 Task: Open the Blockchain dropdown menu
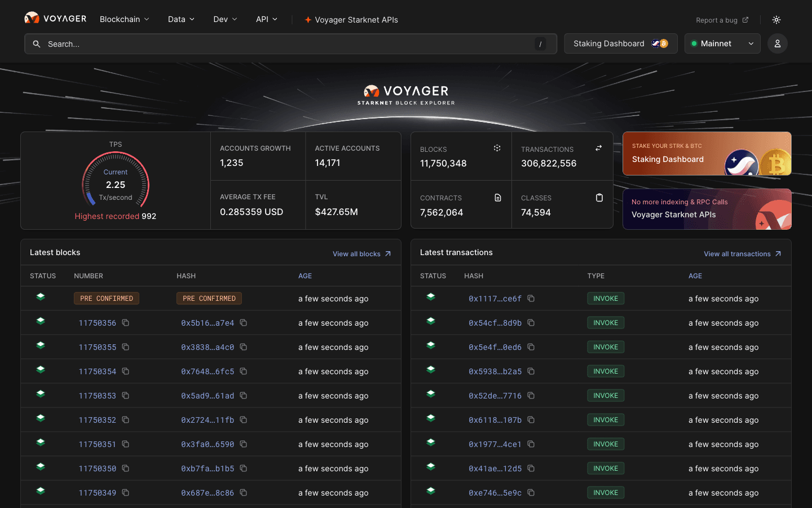(125, 19)
